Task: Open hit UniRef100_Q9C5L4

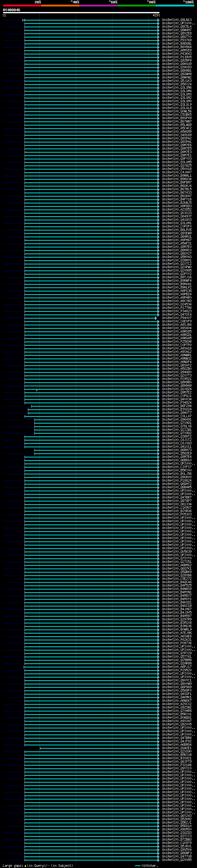Action: (x=177, y=26)
